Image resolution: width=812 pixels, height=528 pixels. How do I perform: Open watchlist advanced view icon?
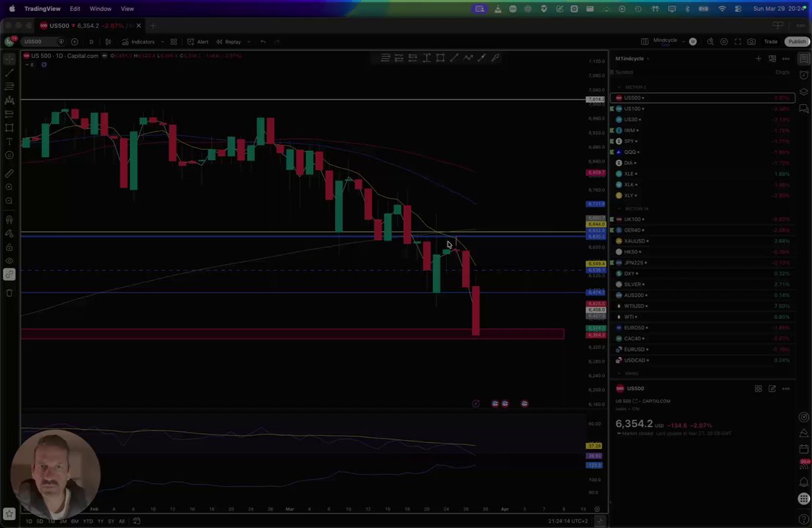coord(772,59)
